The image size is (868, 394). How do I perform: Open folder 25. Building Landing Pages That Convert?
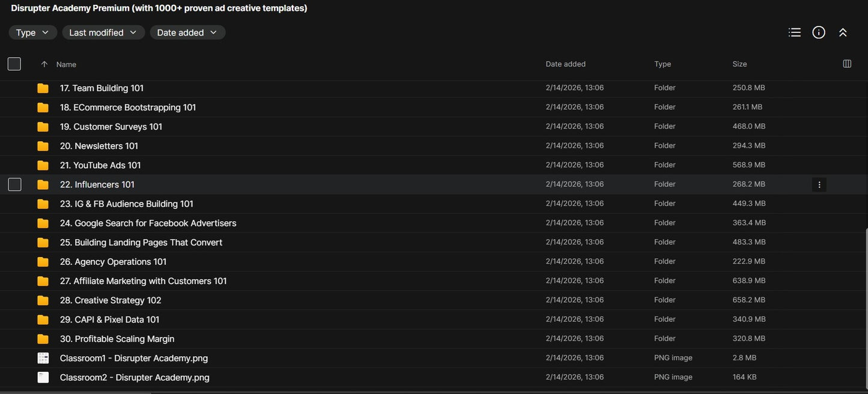click(141, 243)
